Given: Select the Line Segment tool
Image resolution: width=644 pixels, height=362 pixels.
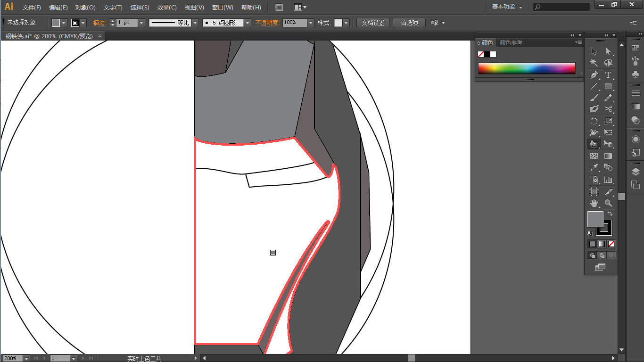Looking at the screenshot, I should tap(594, 87).
